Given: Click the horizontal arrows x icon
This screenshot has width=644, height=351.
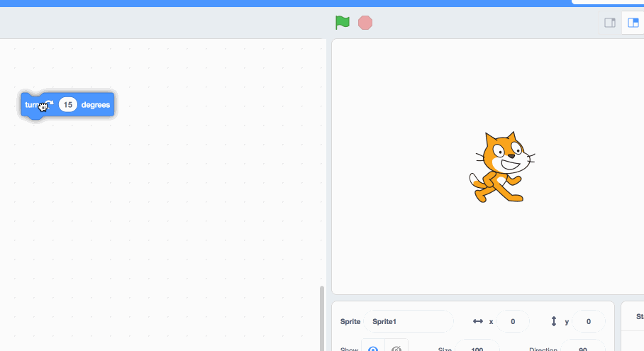Looking at the screenshot, I should coord(477,321).
